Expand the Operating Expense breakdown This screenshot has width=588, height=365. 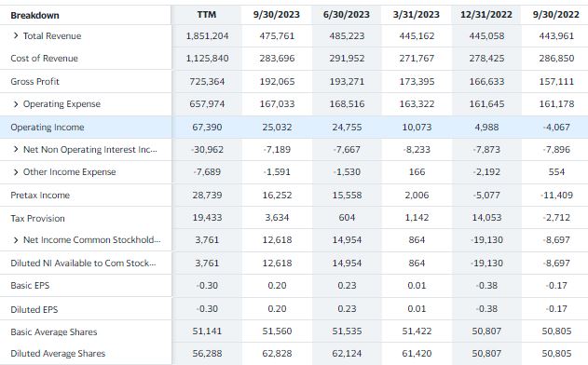pos(15,103)
